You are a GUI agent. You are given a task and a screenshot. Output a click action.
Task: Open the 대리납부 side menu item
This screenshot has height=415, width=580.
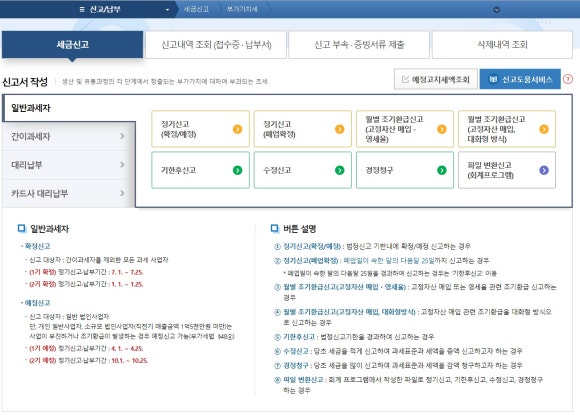[68, 165]
